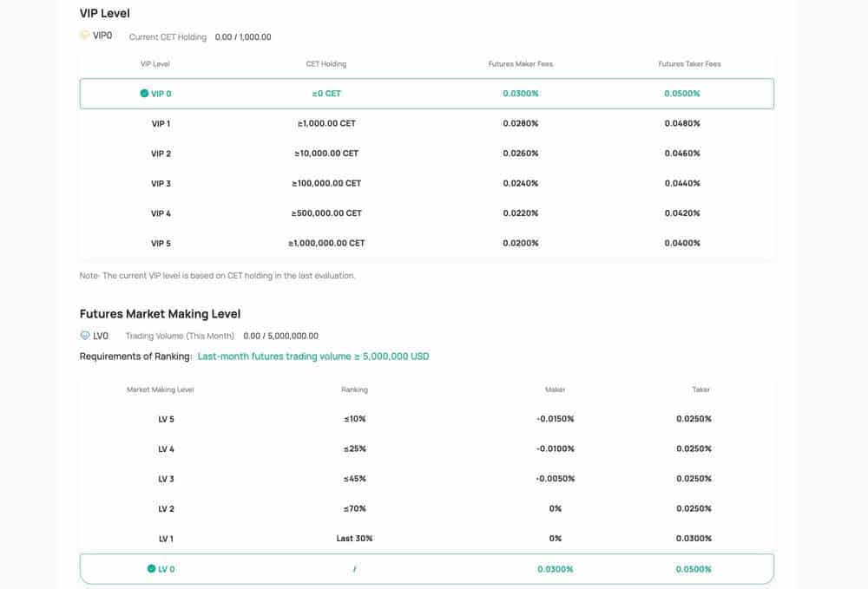Click the Current CET Holding label

tap(168, 37)
